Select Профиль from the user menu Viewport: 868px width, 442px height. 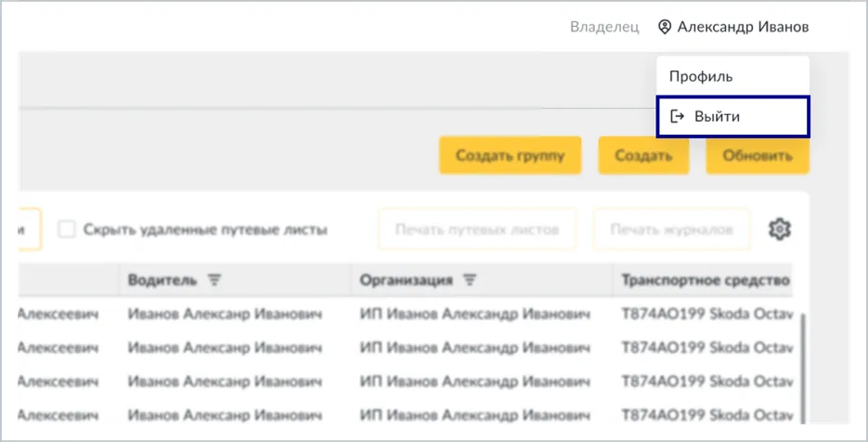click(x=733, y=76)
